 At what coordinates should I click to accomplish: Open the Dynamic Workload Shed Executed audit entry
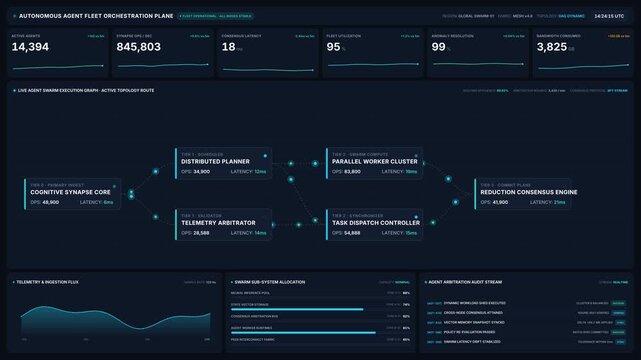coord(526,303)
